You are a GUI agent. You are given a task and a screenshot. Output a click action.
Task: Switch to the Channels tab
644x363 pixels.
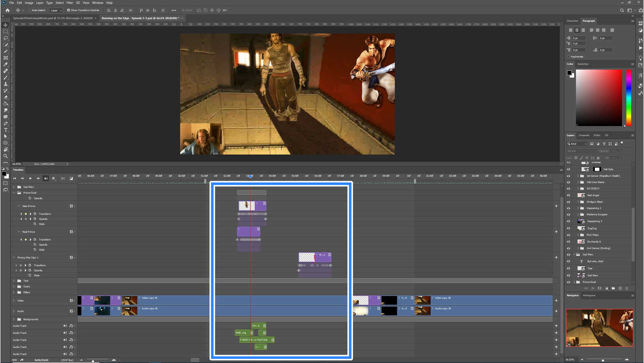tap(584, 135)
